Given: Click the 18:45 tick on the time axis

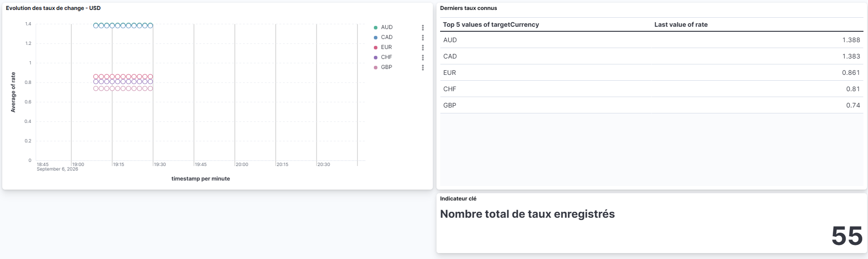Looking at the screenshot, I should click(43, 164).
